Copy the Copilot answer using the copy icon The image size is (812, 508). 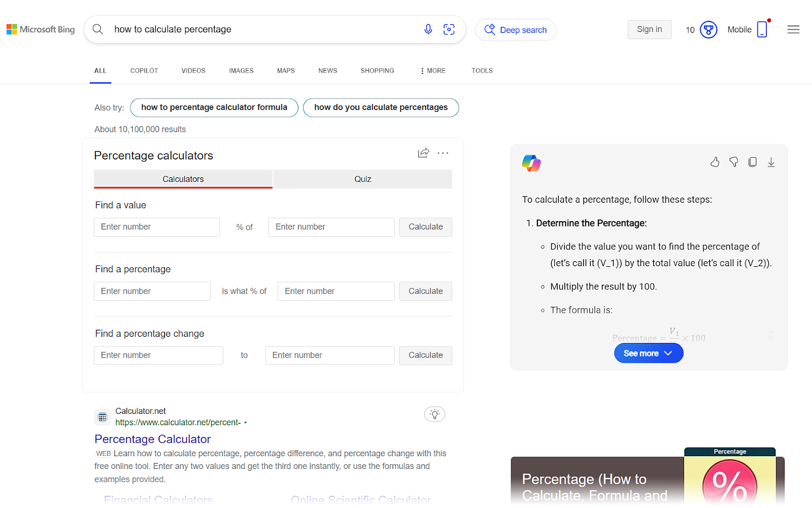752,162
